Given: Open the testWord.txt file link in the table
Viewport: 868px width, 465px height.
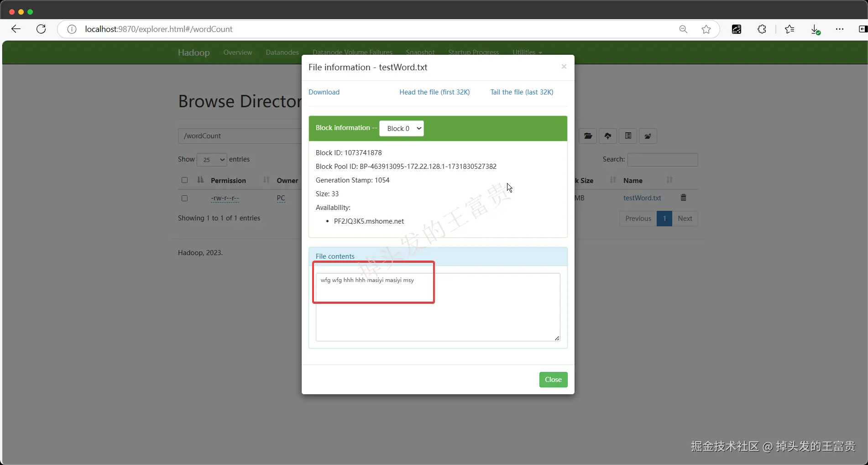Looking at the screenshot, I should 642,198.
